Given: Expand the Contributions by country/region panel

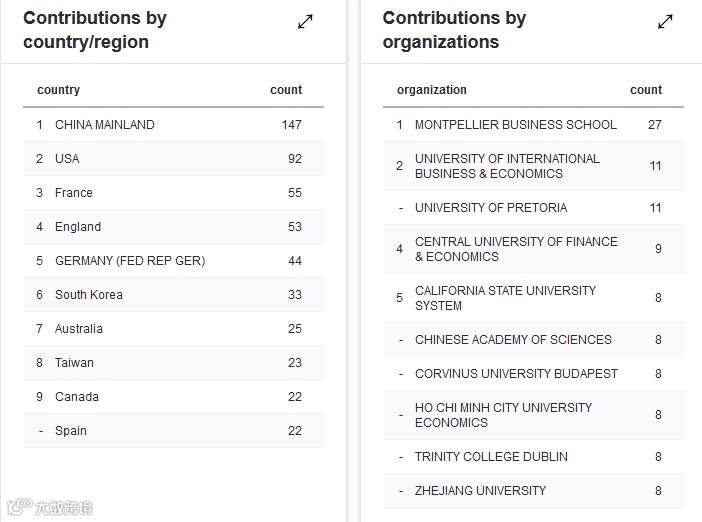Looking at the screenshot, I should click(305, 21).
